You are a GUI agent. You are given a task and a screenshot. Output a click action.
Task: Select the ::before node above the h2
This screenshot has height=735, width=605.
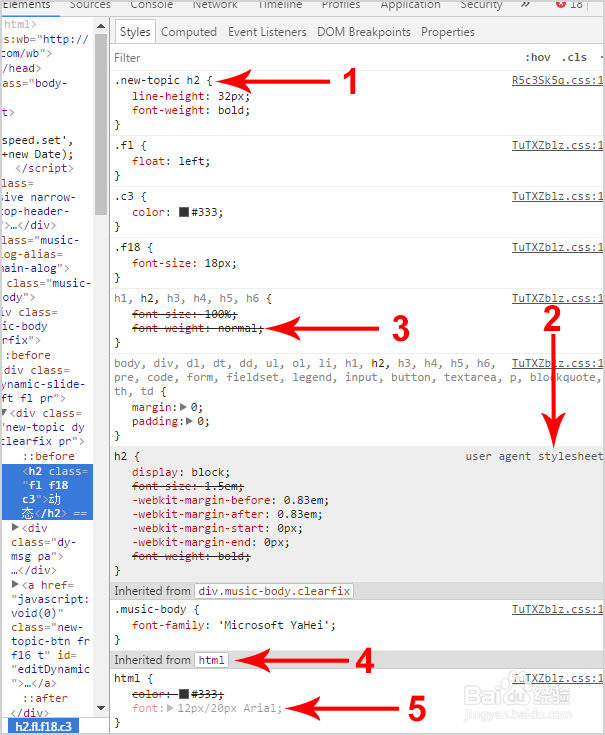click(48, 456)
